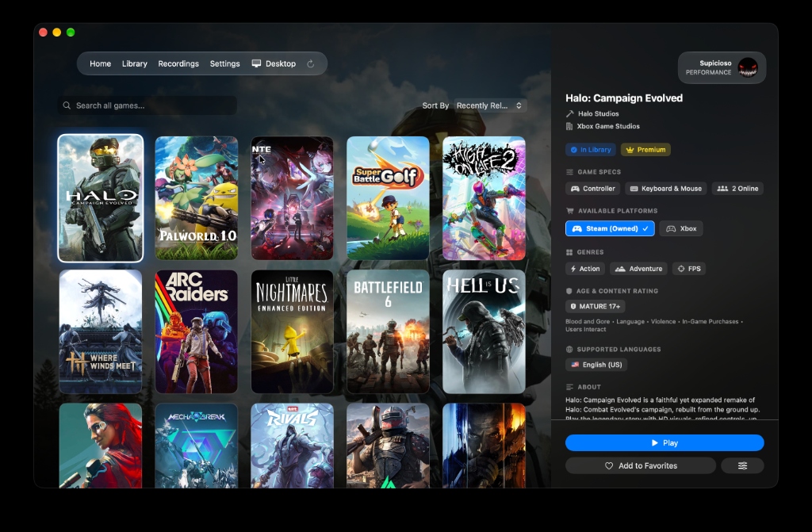812x532 pixels.
Task: Select the FPS genre tag
Action: click(689, 269)
